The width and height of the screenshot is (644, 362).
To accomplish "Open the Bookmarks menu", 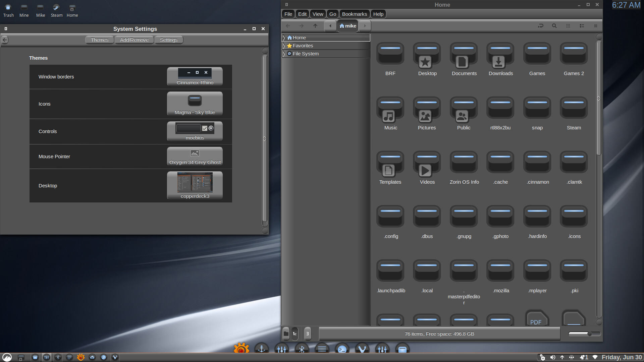I will click(x=354, y=14).
